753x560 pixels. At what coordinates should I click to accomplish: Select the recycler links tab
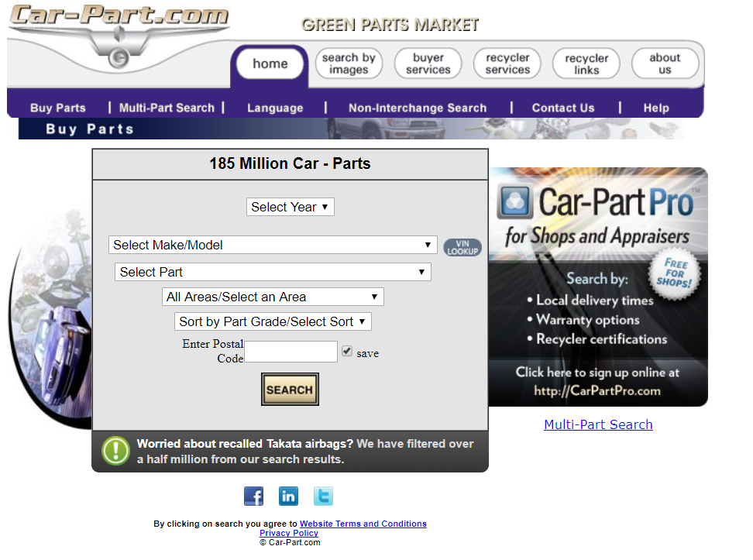pyautogui.click(x=586, y=64)
